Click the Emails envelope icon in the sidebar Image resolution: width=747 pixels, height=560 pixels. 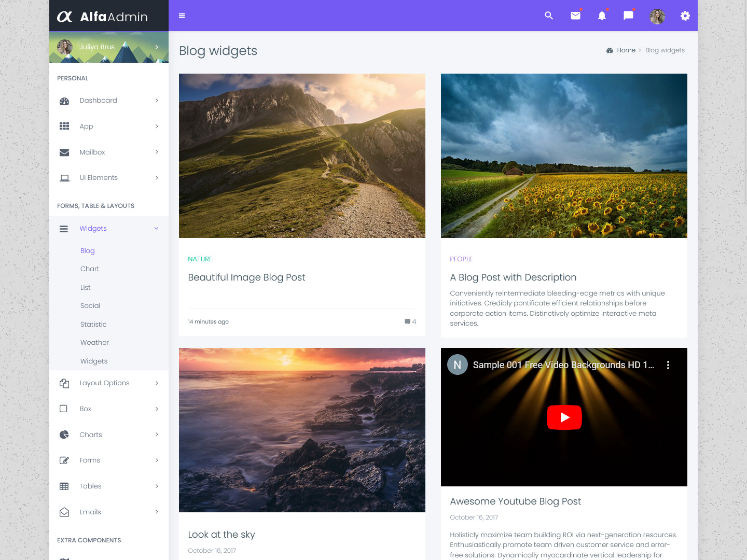64,512
